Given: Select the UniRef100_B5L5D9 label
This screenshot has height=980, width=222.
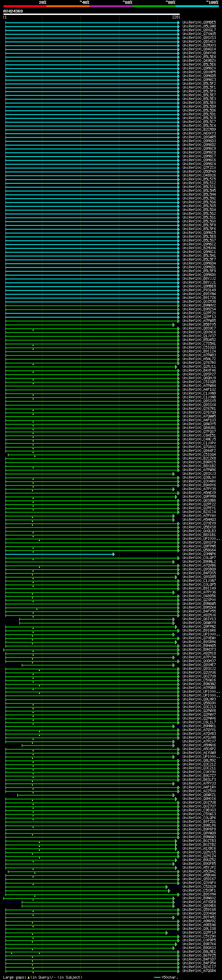Looking at the screenshot, I should [199, 106].
